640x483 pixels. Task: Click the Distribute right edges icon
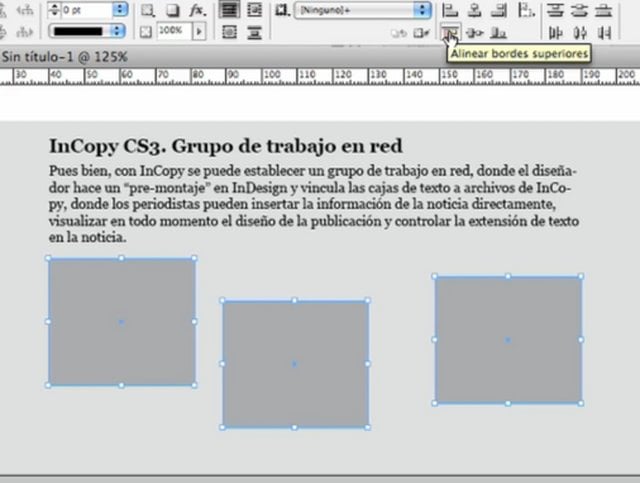[604, 33]
